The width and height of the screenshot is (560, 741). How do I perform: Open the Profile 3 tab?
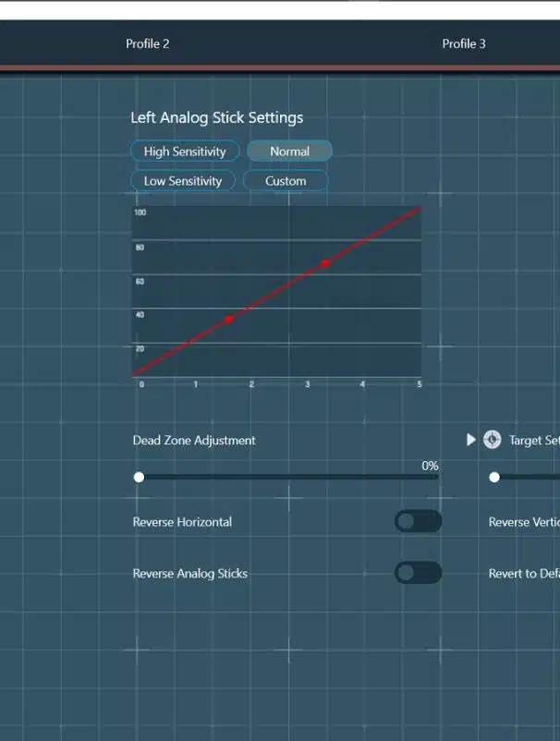pos(464,43)
